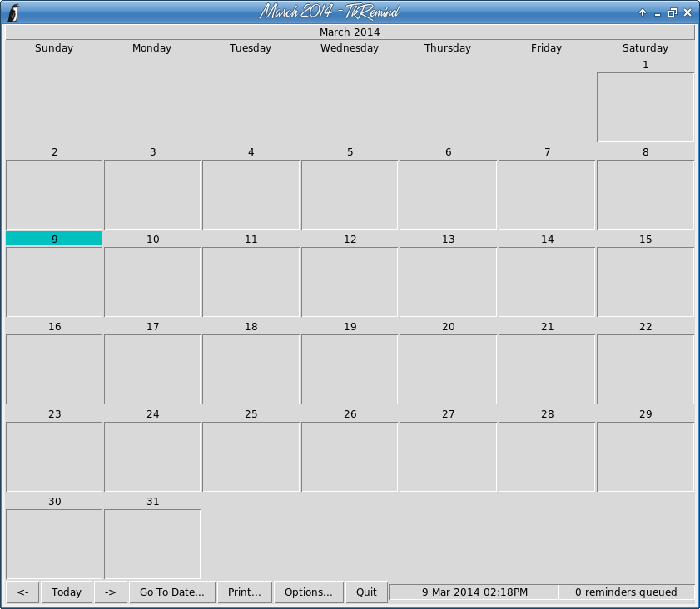Click the calendar box for March 17
Image resolution: width=700 pixels, height=609 pixels.
click(152, 369)
